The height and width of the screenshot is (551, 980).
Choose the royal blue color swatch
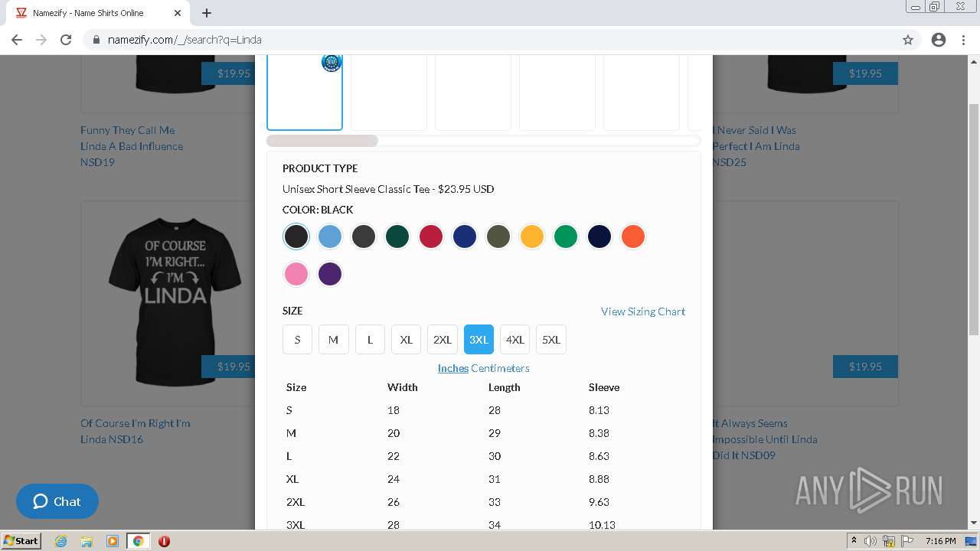click(x=465, y=236)
